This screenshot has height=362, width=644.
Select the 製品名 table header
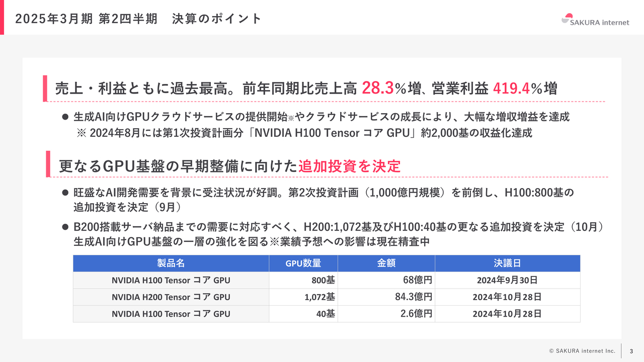tap(171, 263)
